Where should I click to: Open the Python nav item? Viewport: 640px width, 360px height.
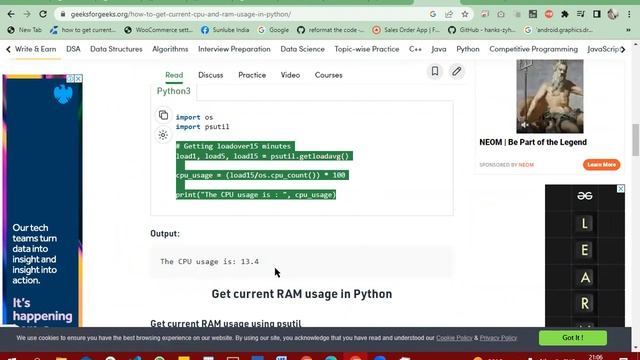click(x=468, y=49)
